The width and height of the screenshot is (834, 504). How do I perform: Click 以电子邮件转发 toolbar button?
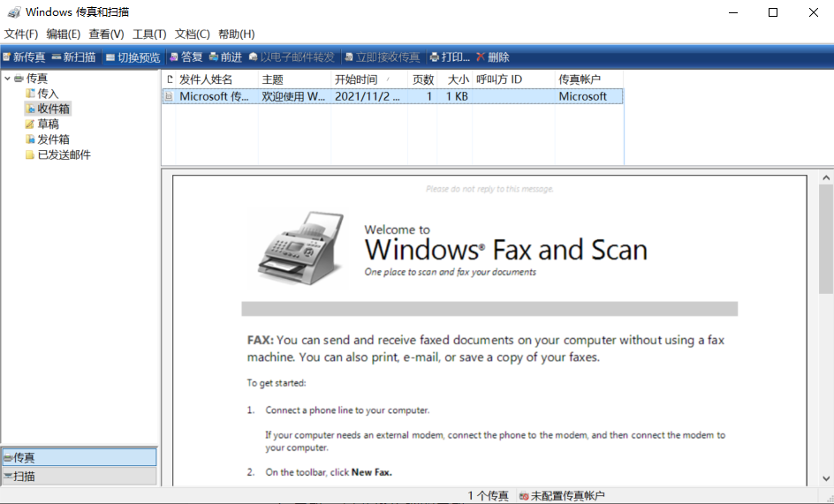point(292,56)
